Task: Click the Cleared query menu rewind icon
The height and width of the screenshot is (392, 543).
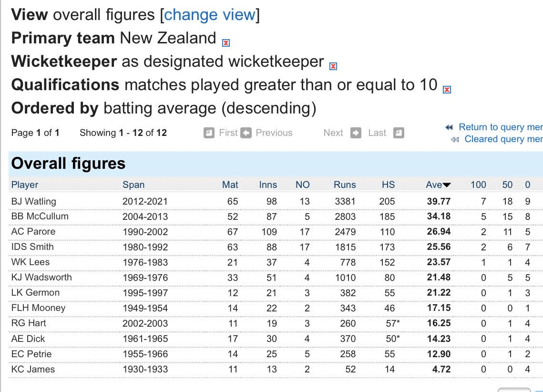Action: (x=455, y=139)
